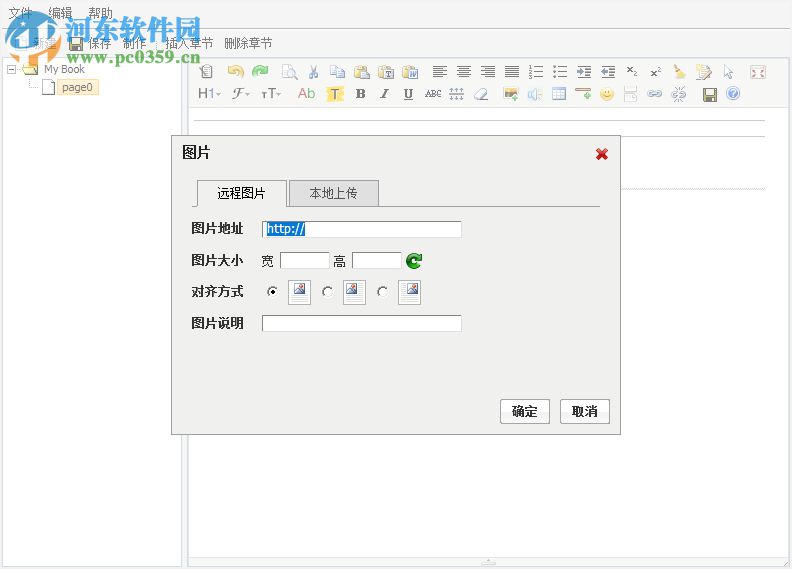The width and height of the screenshot is (792, 569).
Task: Decrease indent with the outdent icon
Action: [608, 72]
